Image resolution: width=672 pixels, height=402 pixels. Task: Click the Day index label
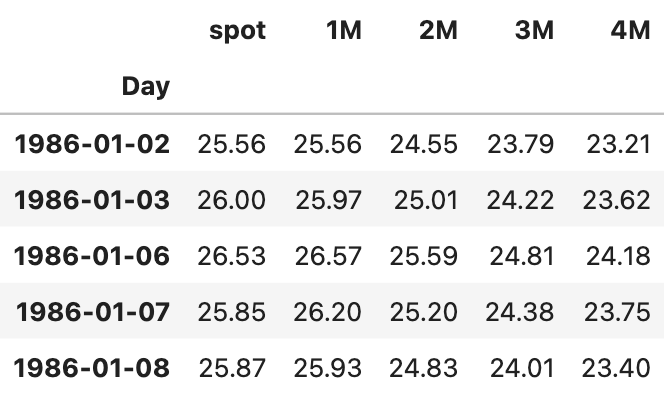pos(146,87)
